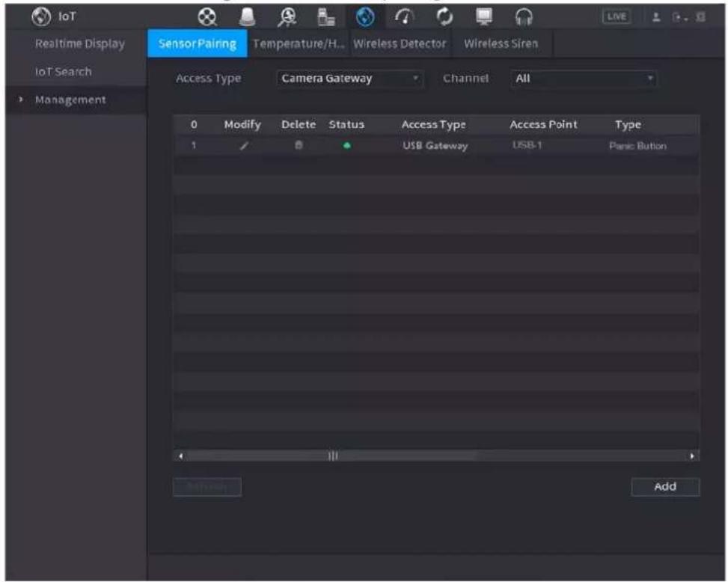Open the POS register icon

pos(326,17)
